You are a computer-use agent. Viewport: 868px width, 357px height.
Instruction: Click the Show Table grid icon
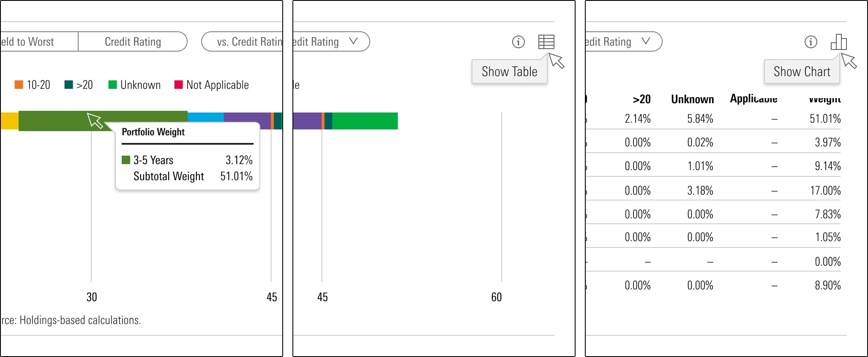coord(546,42)
